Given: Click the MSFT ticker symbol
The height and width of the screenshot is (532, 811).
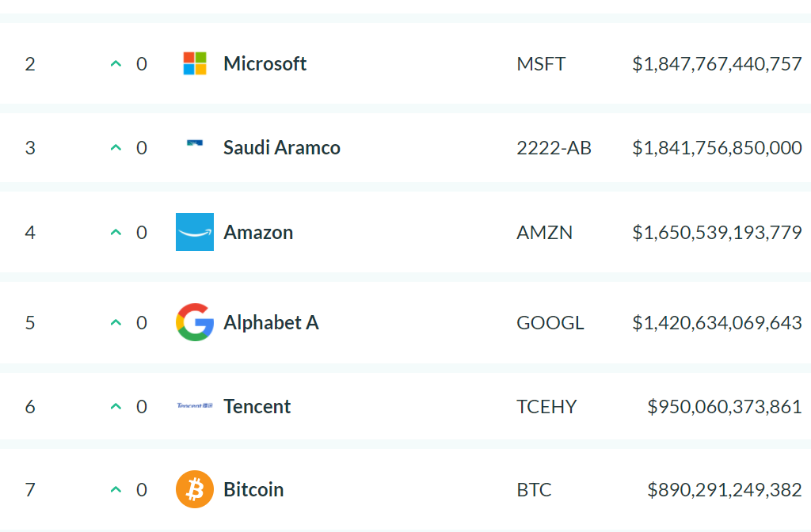Looking at the screenshot, I should click(x=541, y=64).
